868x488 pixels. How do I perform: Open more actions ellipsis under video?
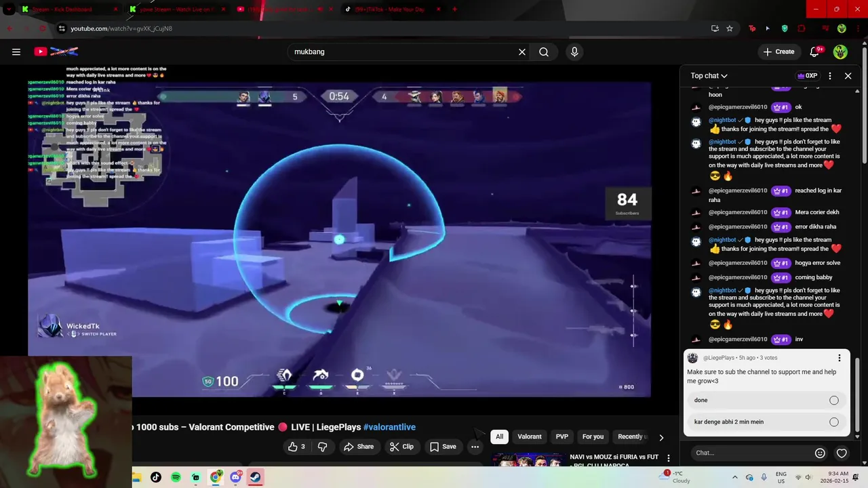click(475, 447)
